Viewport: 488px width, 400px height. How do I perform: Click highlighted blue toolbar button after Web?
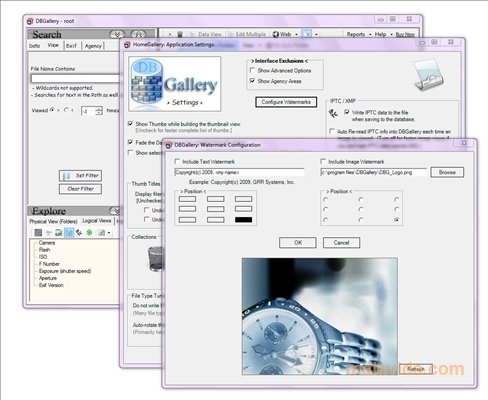tap(307, 34)
